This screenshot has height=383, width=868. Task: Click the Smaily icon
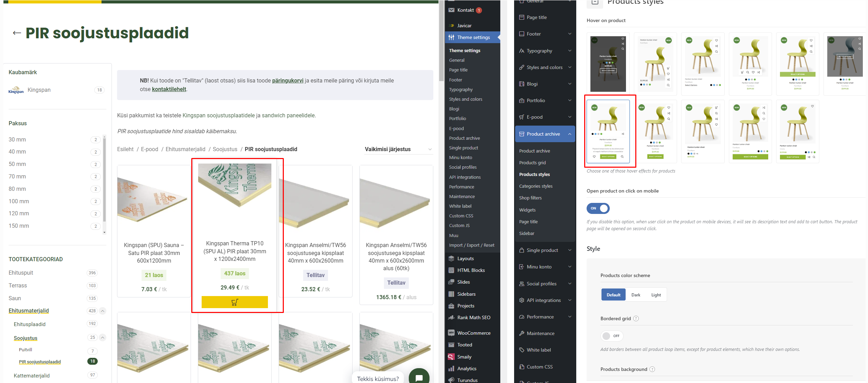pos(451,357)
